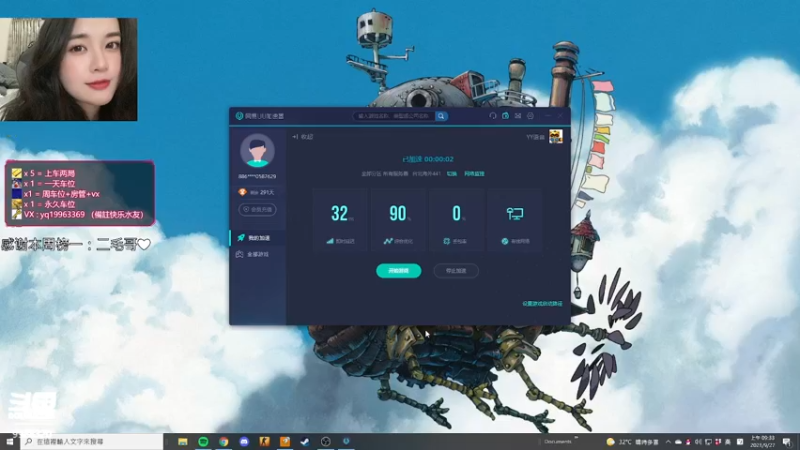Screen dimensions: 800x450
Task: Open the gear settings icon in accelerator title bar
Action: coord(531,116)
